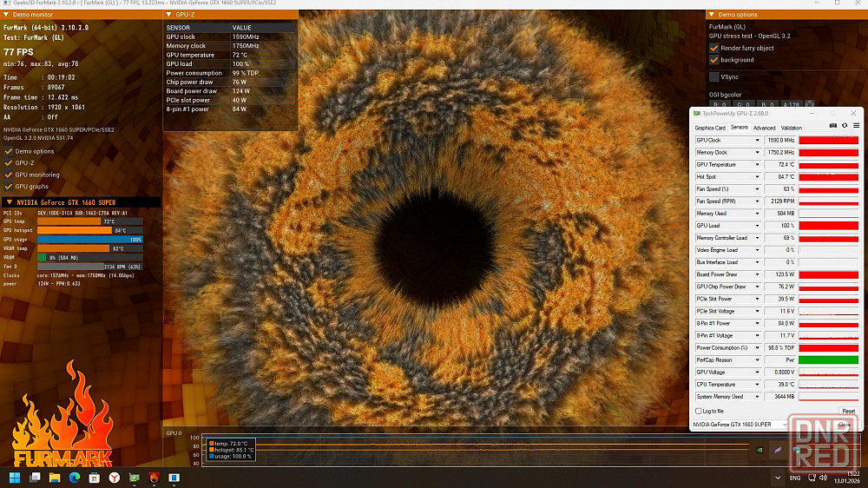Viewport: 868px width, 488px height.
Task: Collapse the Demo options panel header
Action: (711, 15)
